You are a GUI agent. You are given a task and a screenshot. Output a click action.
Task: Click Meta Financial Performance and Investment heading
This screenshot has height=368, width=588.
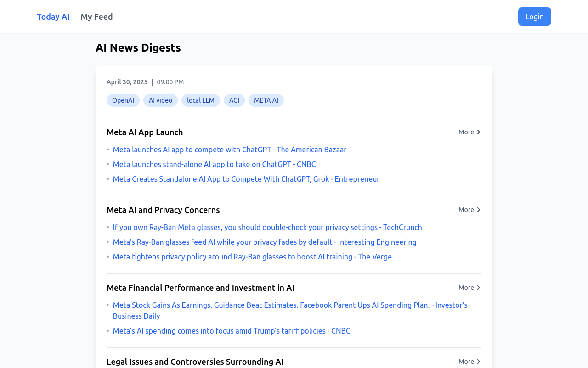(x=200, y=287)
